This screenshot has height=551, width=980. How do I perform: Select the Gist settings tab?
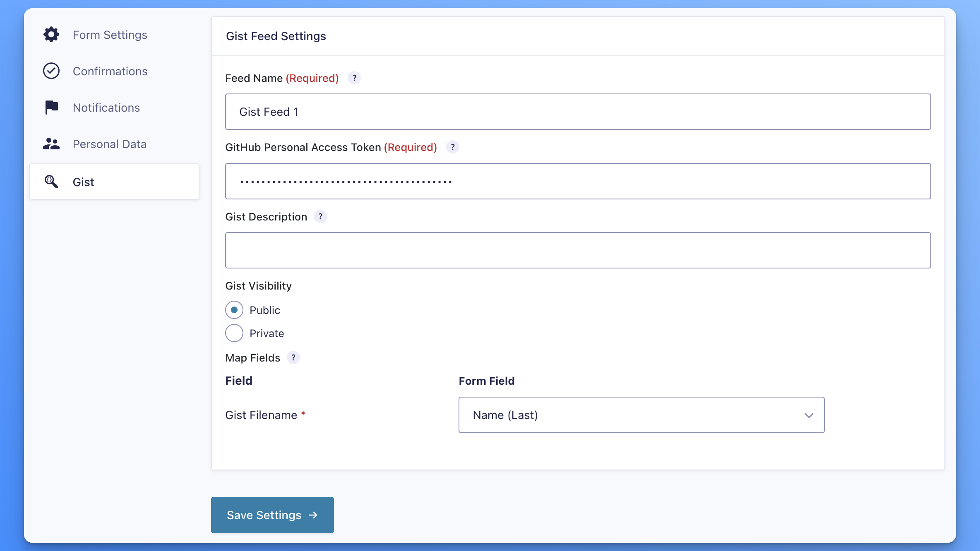tap(114, 182)
